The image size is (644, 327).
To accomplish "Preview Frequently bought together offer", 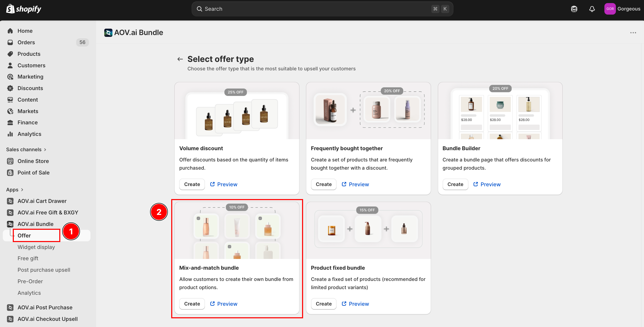I will coord(355,184).
